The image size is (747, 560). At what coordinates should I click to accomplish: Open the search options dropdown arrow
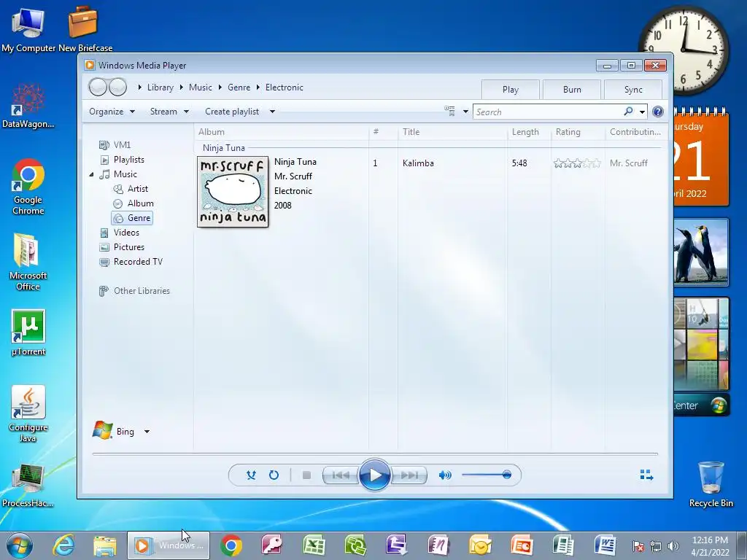tap(642, 112)
